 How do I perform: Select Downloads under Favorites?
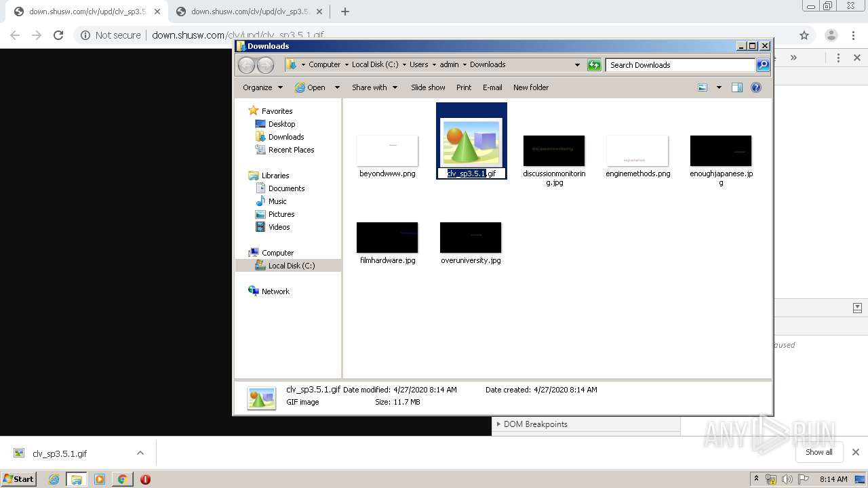(x=286, y=137)
